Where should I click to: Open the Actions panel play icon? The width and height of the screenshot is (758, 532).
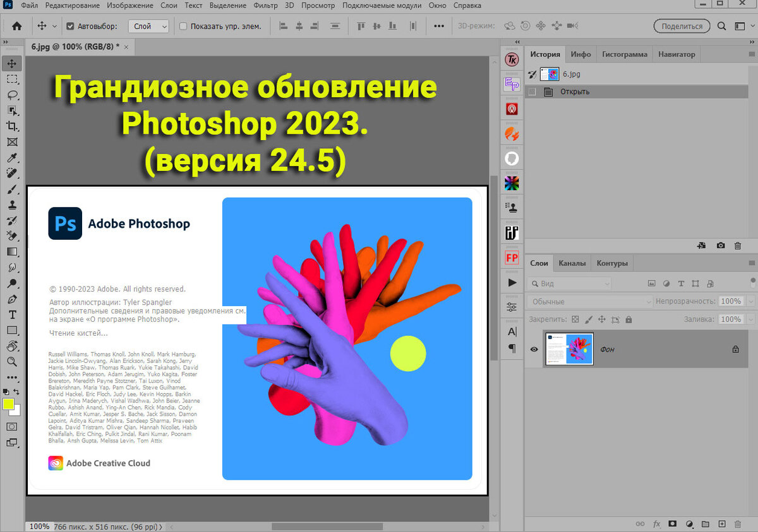pos(512,282)
